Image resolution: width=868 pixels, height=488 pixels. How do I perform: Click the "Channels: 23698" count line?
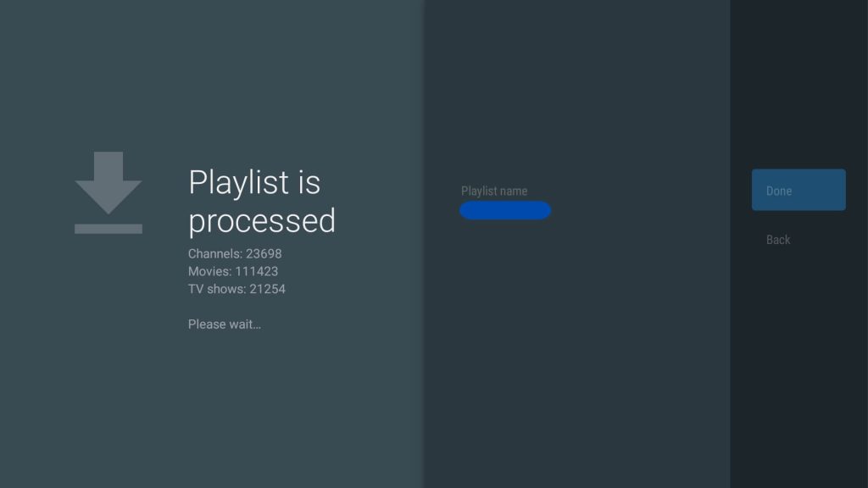(235, 253)
